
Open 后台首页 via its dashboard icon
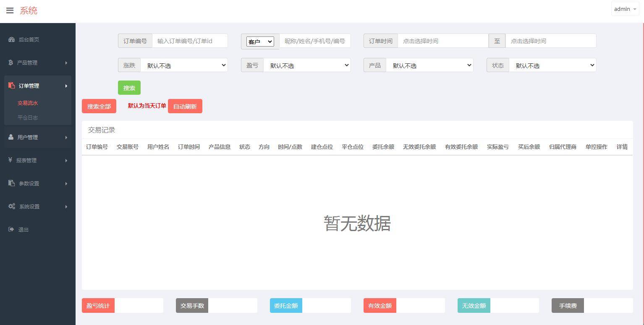(10, 39)
